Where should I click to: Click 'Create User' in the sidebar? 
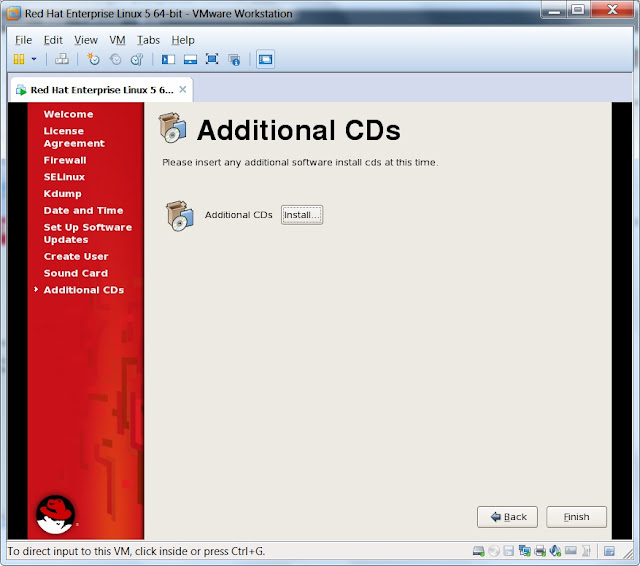click(76, 257)
